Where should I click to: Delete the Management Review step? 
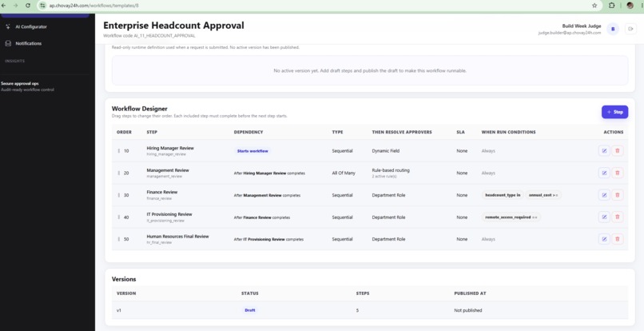(x=618, y=173)
